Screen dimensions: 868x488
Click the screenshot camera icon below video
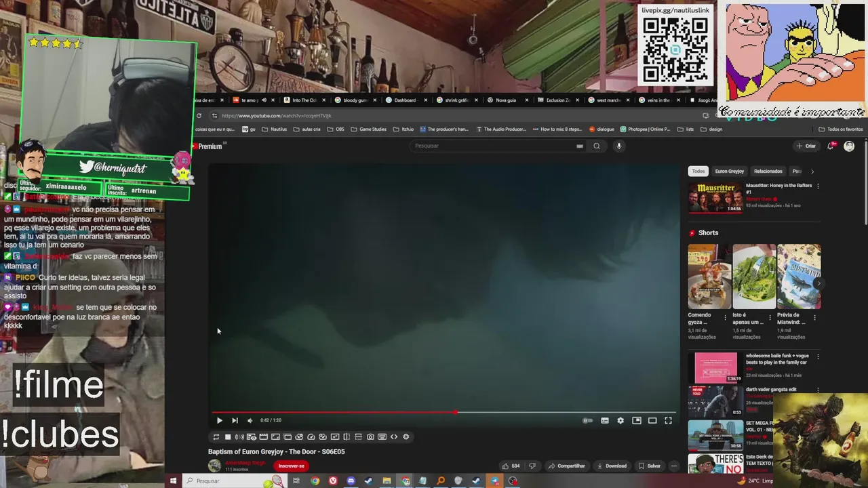370,437
